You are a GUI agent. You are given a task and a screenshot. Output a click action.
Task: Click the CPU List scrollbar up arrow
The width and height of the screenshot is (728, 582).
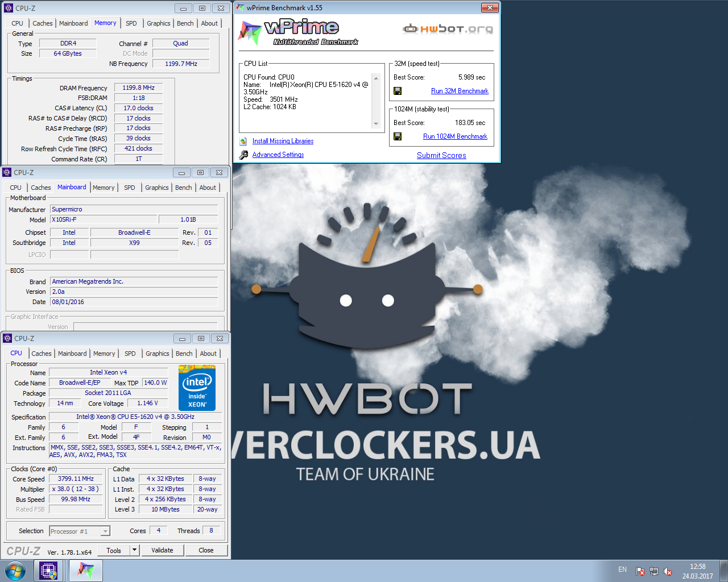(376, 78)
